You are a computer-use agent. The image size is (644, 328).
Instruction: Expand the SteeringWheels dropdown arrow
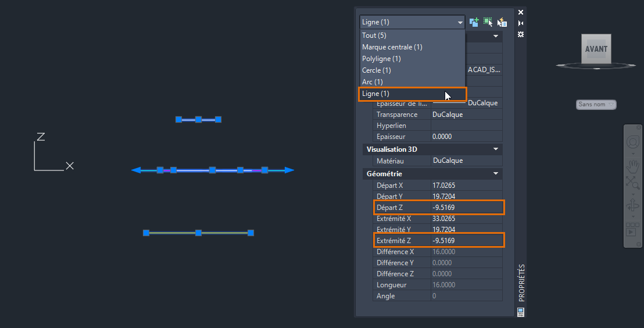coord(633,154)
